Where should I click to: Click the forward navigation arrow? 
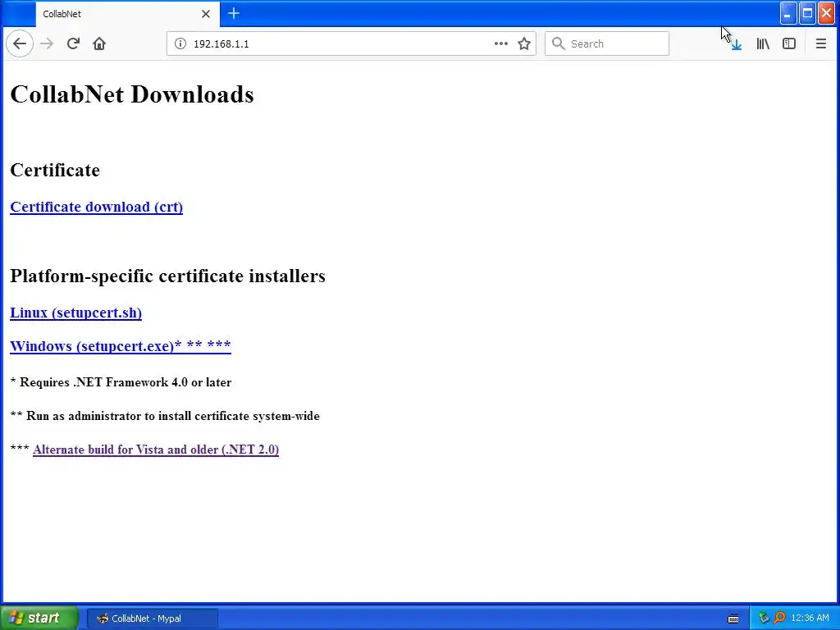[47, 43]
